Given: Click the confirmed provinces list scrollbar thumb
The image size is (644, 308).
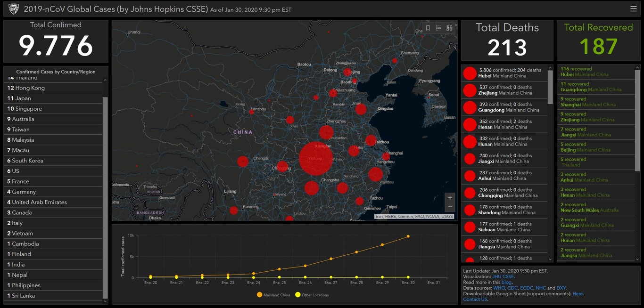Looking at the screenshot, I should pos(550,87).
